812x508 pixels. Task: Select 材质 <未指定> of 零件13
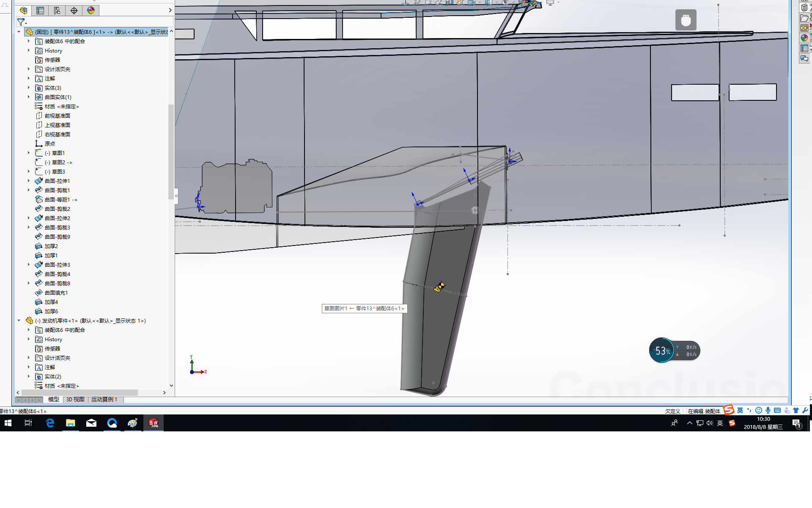tap(57, 107)
